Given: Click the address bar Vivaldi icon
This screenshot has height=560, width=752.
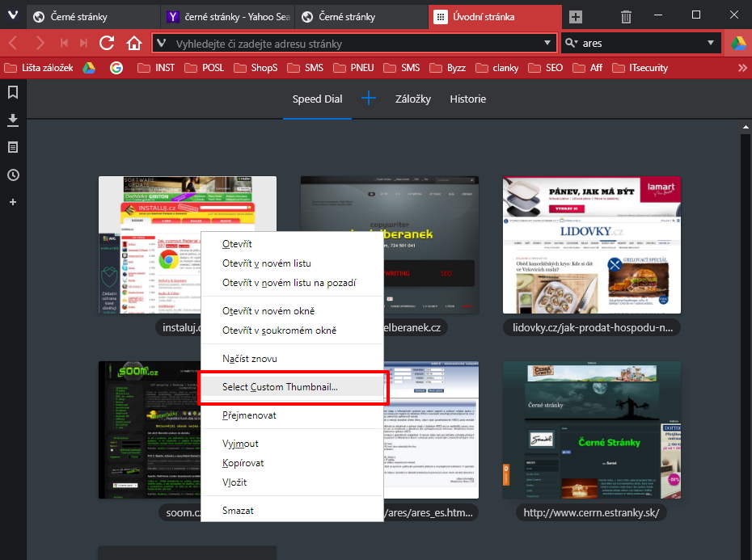Looking at the screenshot, I should 162,43.
